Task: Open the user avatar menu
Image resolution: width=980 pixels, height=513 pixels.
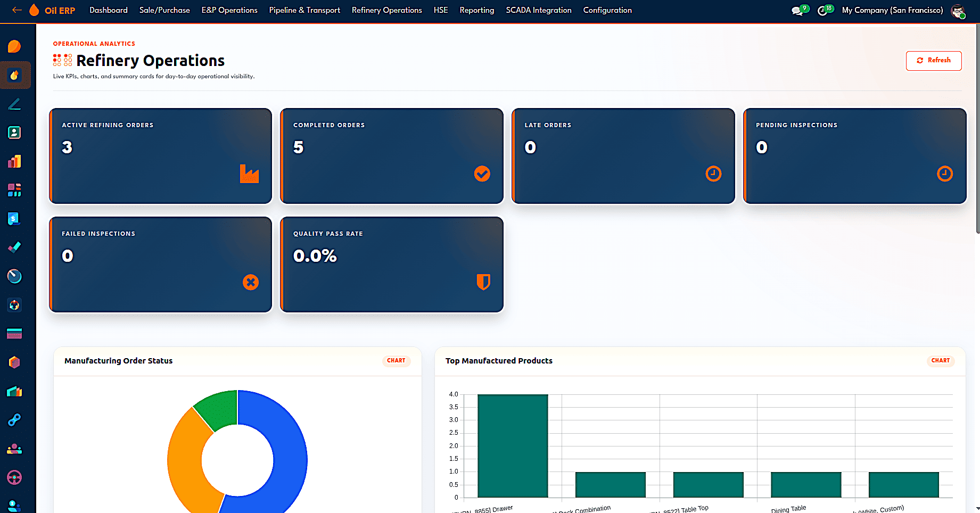Action: tap(958, 11)
